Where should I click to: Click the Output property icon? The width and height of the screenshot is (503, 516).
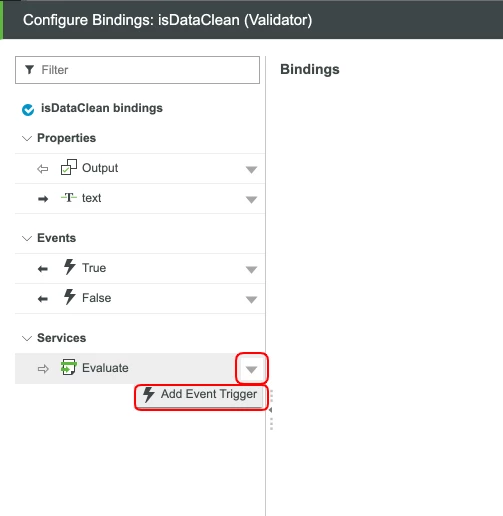pos(69,167)
